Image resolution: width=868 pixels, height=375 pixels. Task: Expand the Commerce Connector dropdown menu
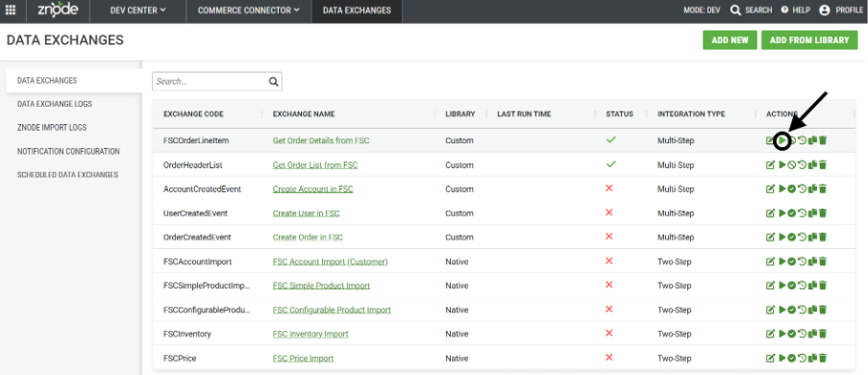coord(249,10)
